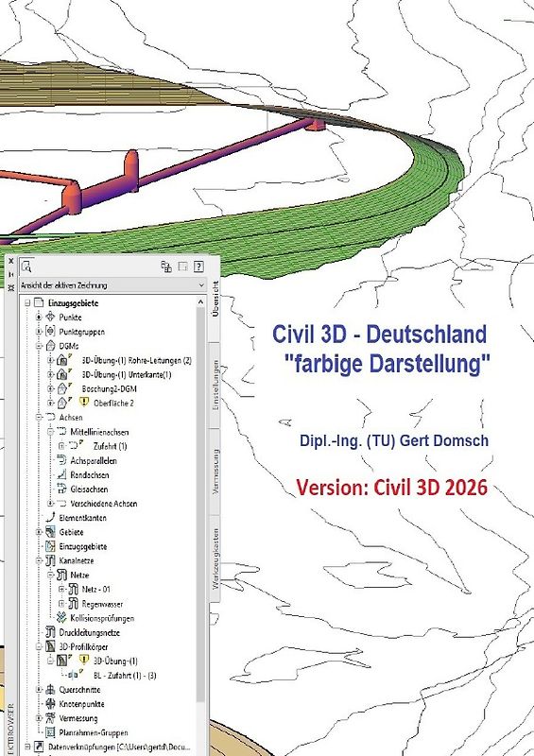Expand the Verschiedene Achsen node
Screen dimensions: 534x756
click(50, 503)
